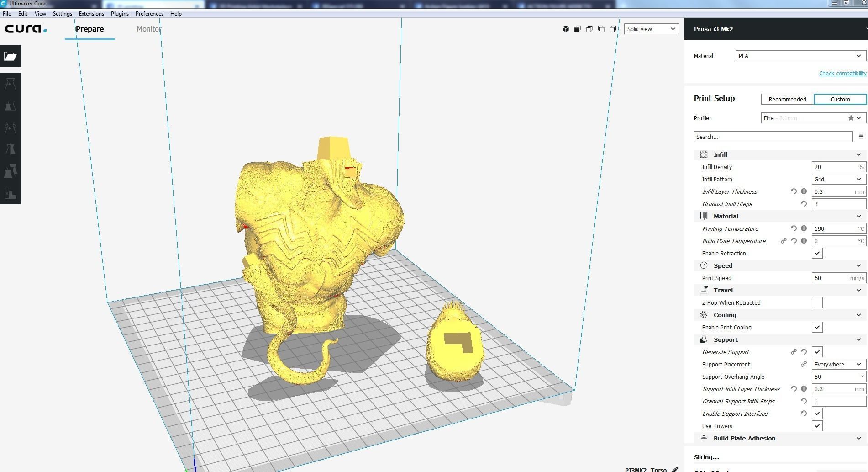Image resolution: width=868 pixels, height=472 pixels.
Task: Click link icon for Build Plate Temperature
Action: [x=784, y=241]
